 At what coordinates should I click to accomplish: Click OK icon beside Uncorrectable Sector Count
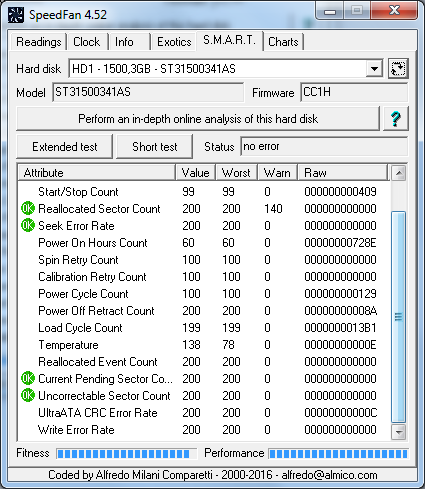(x=28, y=396)
